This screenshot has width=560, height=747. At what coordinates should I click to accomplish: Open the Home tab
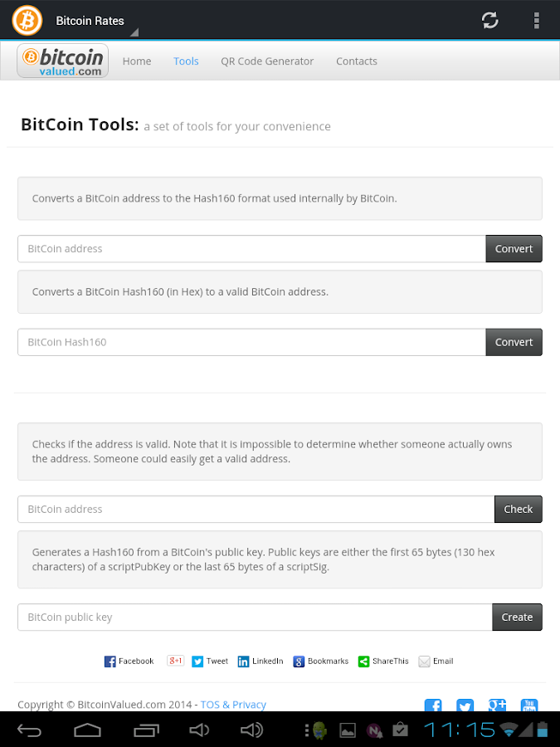pos(137,61)
